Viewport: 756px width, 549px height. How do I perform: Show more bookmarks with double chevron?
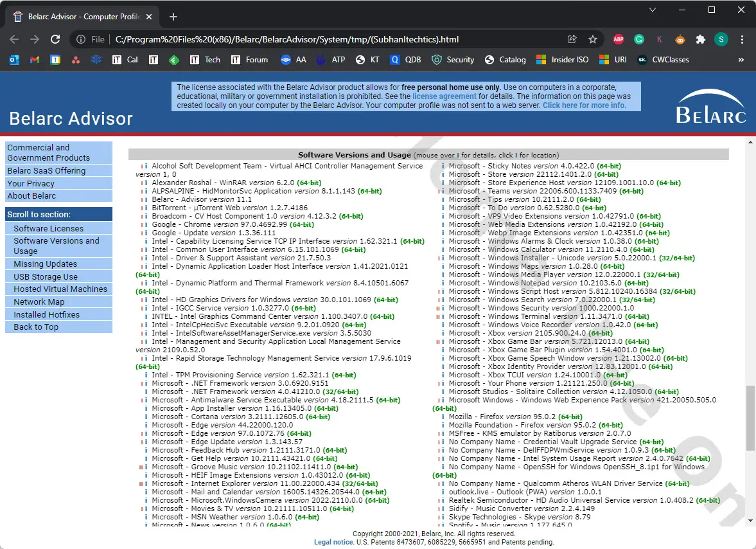click(741, 60)
